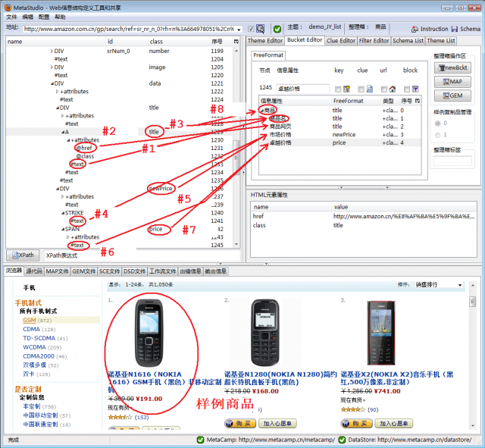The width and height of the screenshot is (485, 448).
Task: Click the clue magnifier document icon
Action: [x=369, y=89]
